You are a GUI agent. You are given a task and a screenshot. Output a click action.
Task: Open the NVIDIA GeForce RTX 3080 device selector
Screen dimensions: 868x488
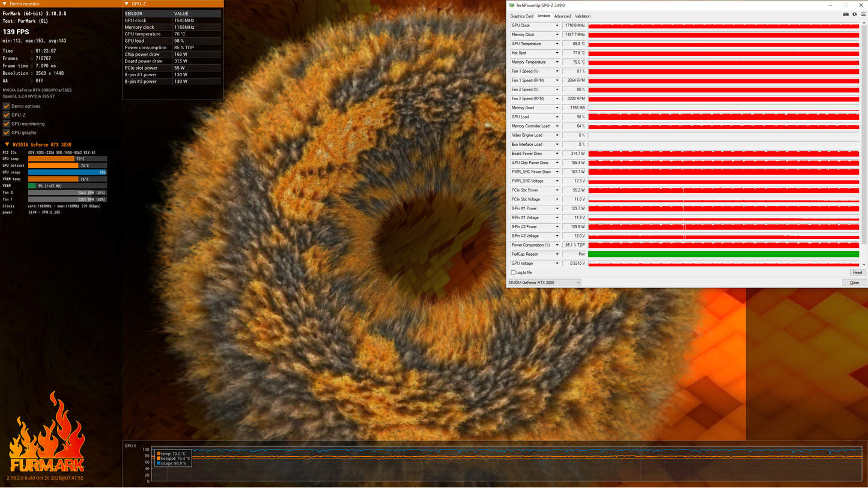(544, 283)
